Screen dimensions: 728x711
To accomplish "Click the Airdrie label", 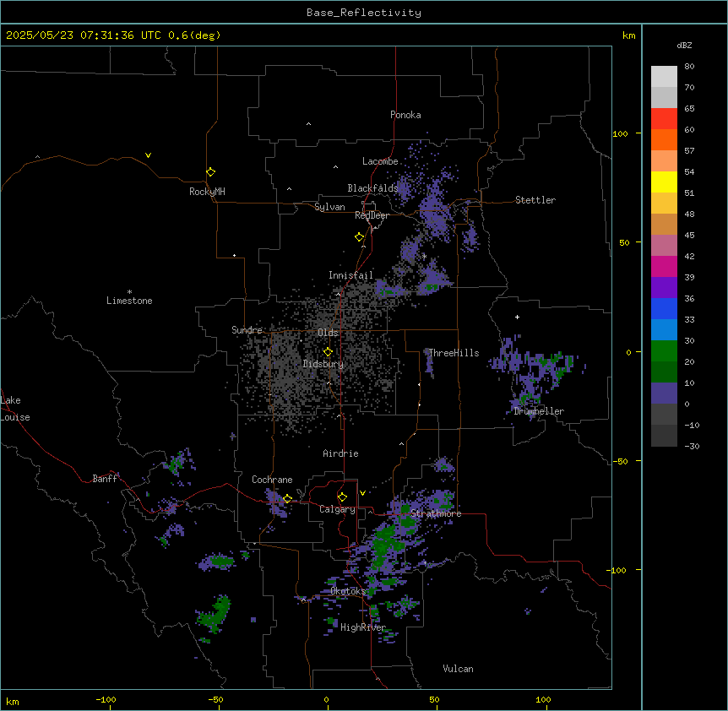I will pos(340,453).
